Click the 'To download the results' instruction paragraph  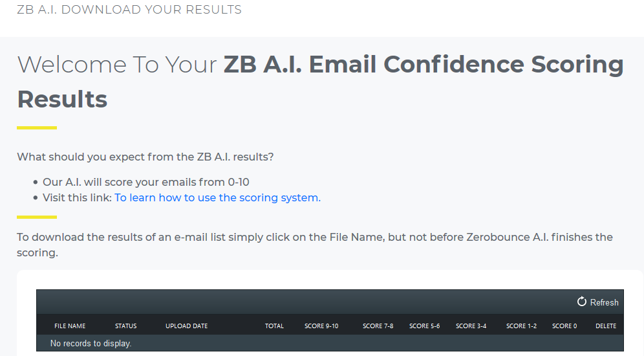315,237
